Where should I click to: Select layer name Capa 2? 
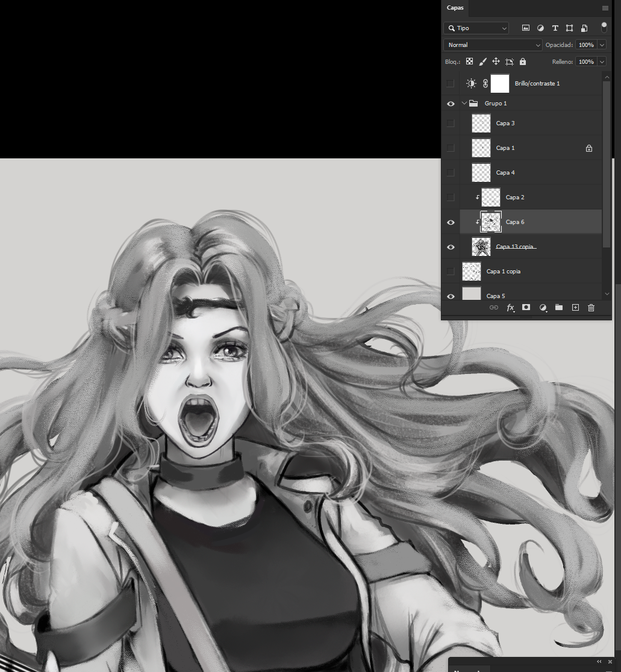515,197
